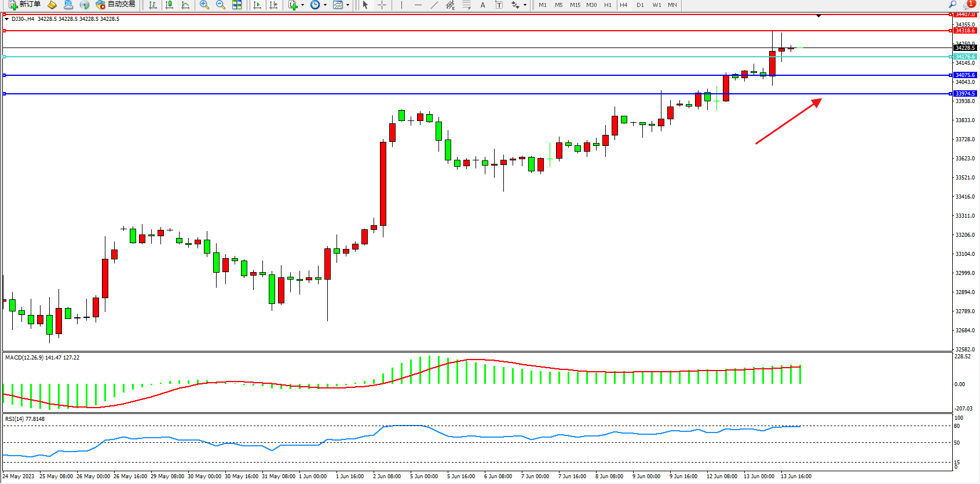Toggle chart auto scroll
Screen dimensions: 980x484
click(257, 5)
